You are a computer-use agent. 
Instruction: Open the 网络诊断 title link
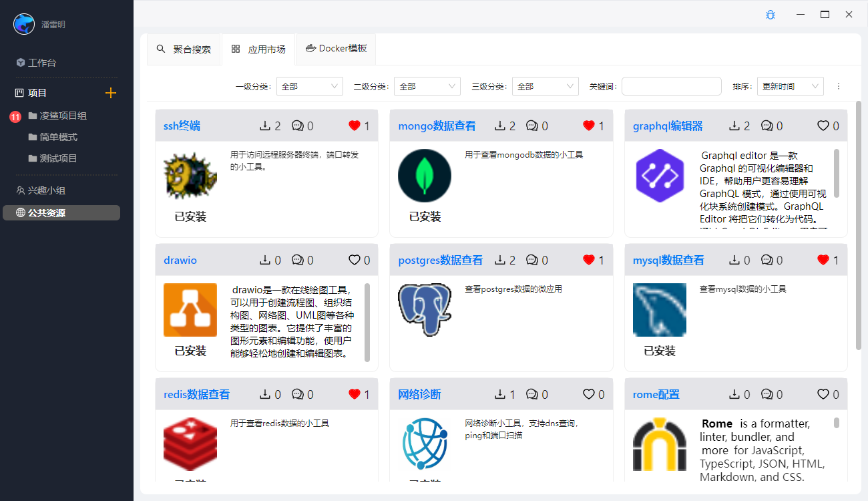(419, 394)
